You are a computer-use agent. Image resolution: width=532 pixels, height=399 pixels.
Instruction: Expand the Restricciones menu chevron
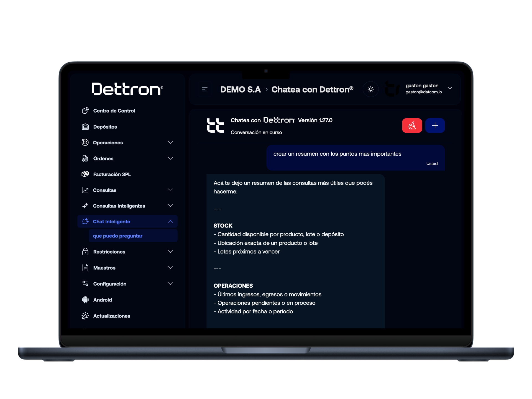[x=170, y=252]
